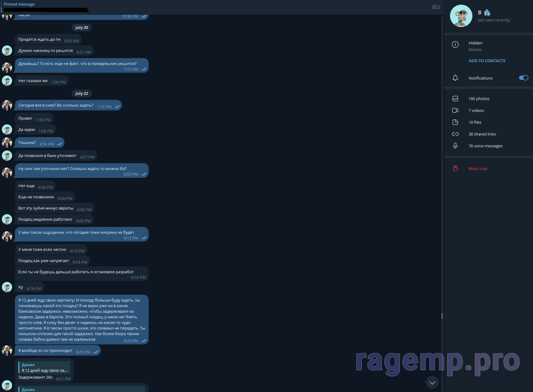Click the Block user link

pos(478,168)
